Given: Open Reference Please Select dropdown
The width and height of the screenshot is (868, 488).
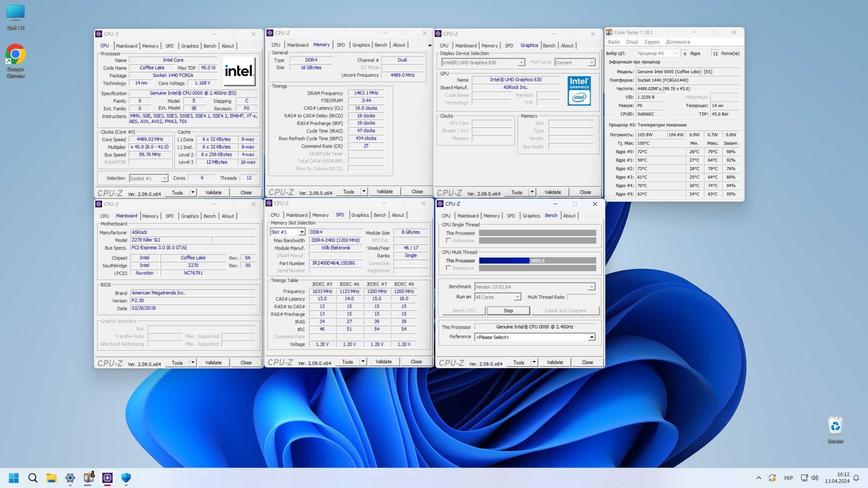Looking at the screenshot, I should pos(535,337).
